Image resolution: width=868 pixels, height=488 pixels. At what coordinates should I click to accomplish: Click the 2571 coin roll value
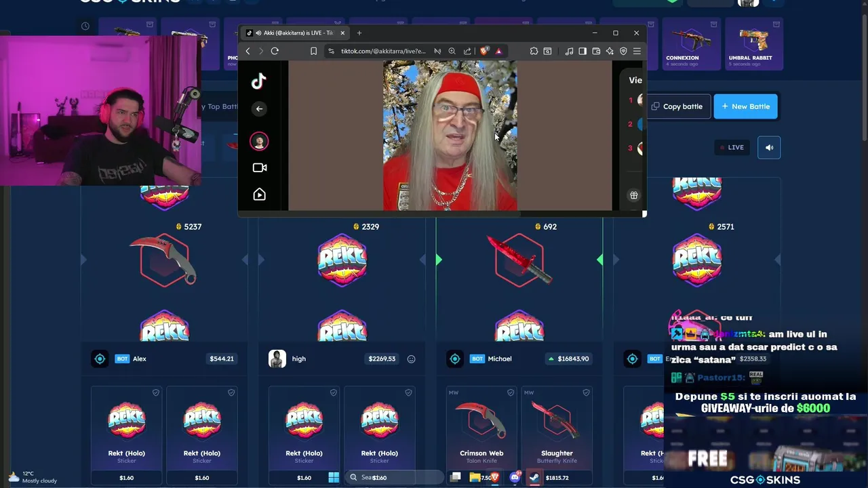[726, 226]
